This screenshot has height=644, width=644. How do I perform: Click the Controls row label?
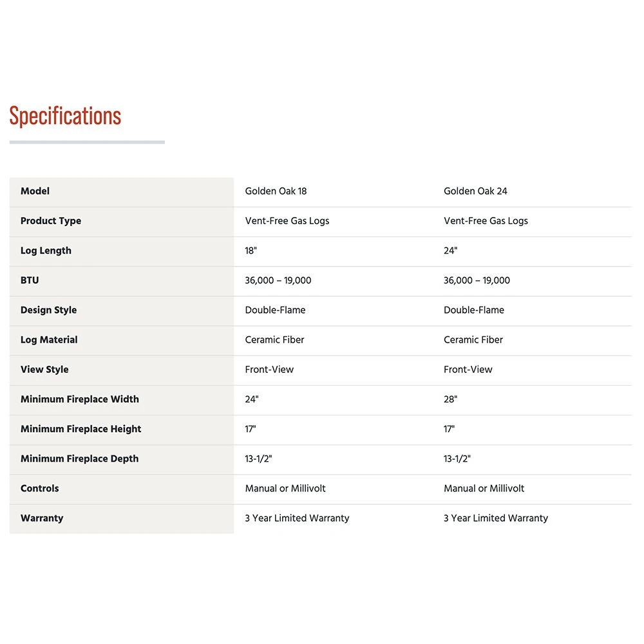tap(39, 488)
